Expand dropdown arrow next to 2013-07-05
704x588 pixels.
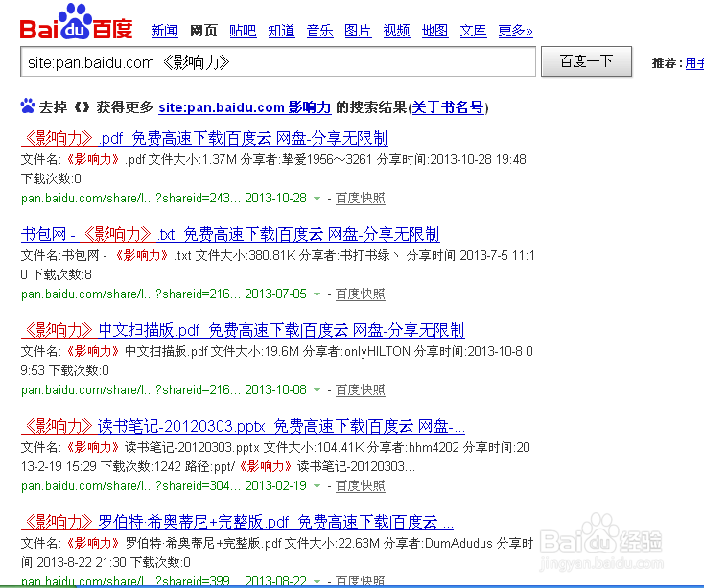[x=317, y=294]
